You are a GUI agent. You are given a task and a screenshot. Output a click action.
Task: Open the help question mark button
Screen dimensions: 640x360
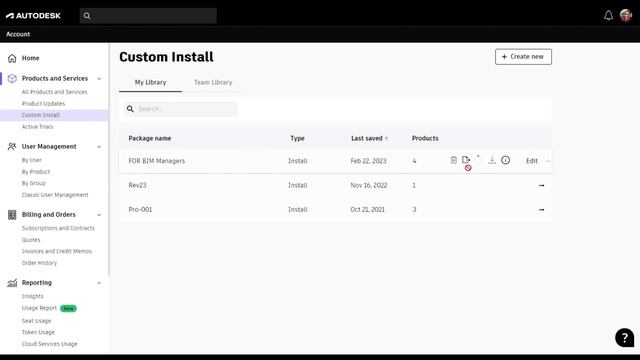pos(624,338)
